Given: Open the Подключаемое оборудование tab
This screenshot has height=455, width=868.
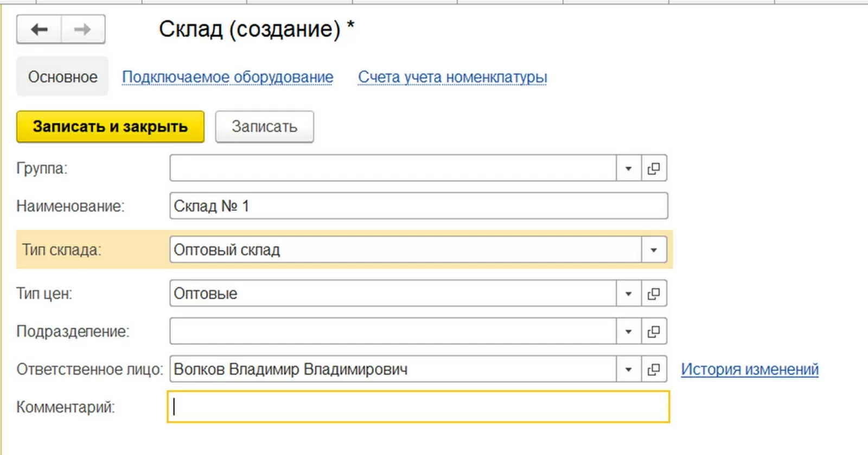Looking at the screenshot, I should pos(227,77).
